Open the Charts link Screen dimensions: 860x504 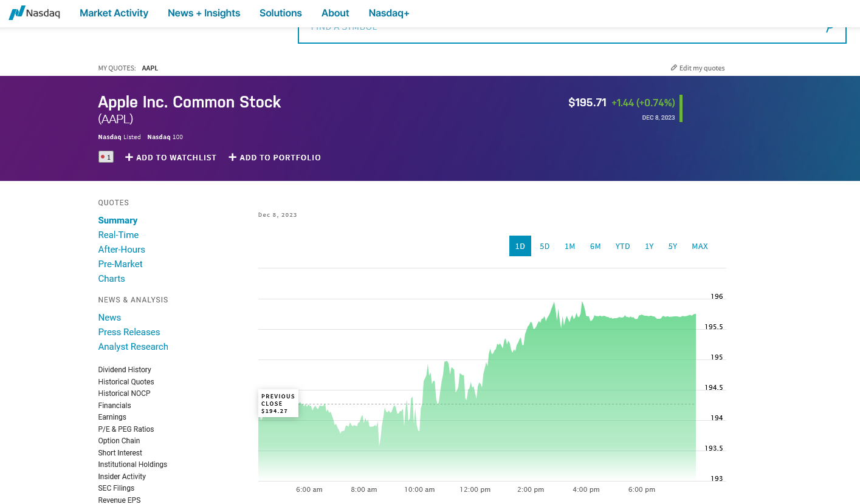[112, 279]
